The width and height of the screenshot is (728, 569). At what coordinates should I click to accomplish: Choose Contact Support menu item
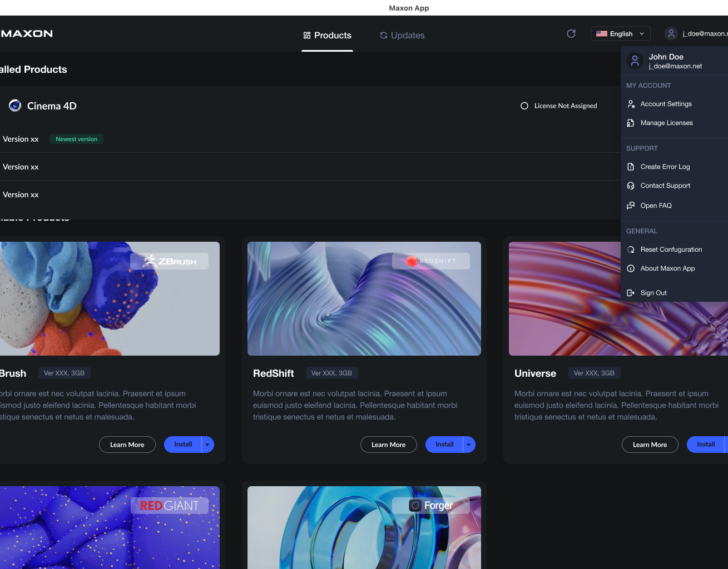tap(674, 186)
